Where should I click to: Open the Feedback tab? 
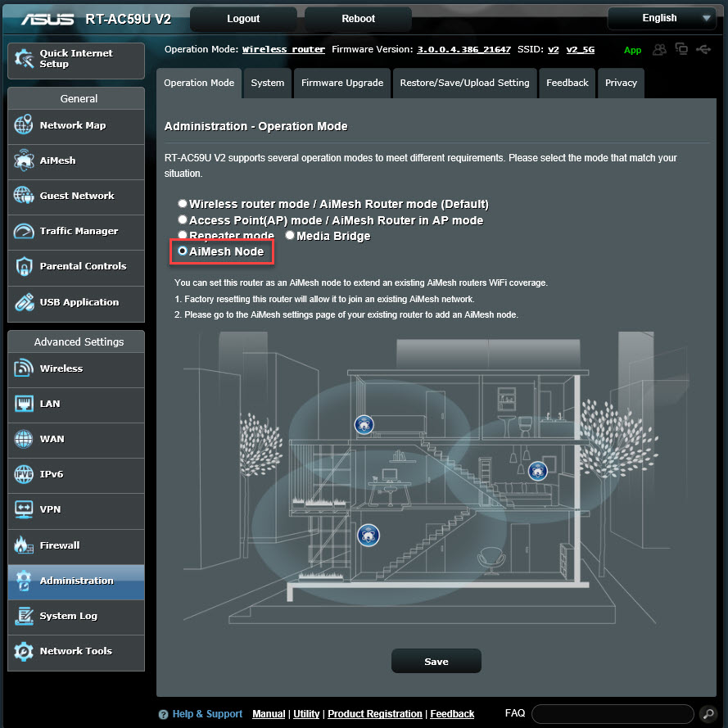click(x=567, y=83)
